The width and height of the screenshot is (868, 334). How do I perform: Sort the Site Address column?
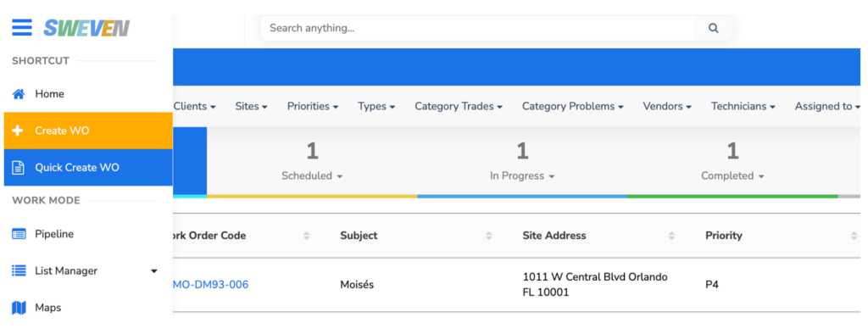pos(671,236)
